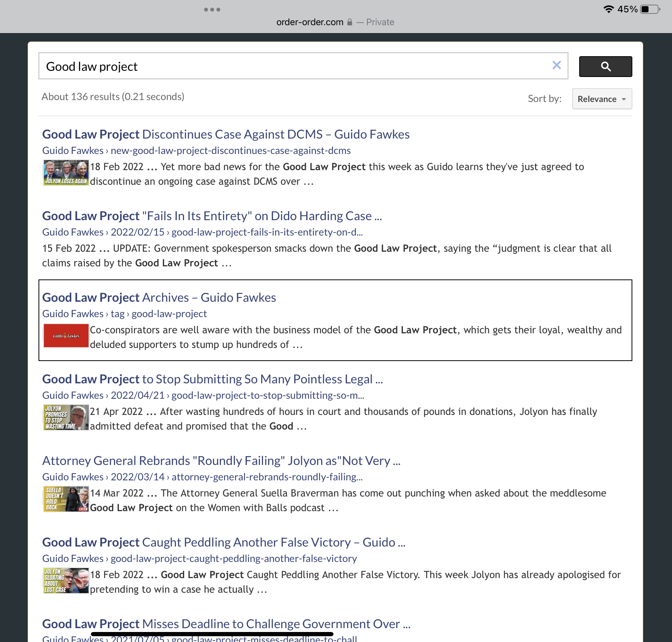Screen dimensions: 672x642
Task: Open 'Stop Submitting So Many Pointless Legal' result
Action: (212, 379)
